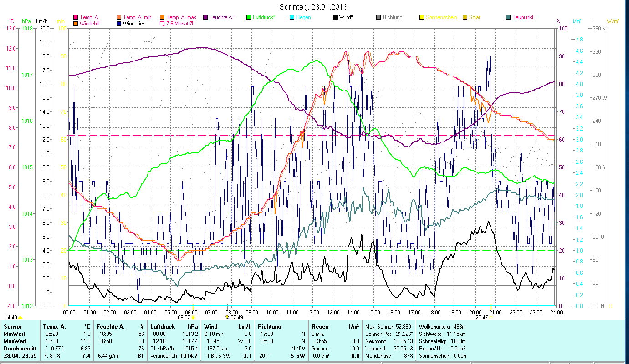The image size is (629, 364).
Task: Click the yellow arrow marker at 07:49
Action: point(227,317)
